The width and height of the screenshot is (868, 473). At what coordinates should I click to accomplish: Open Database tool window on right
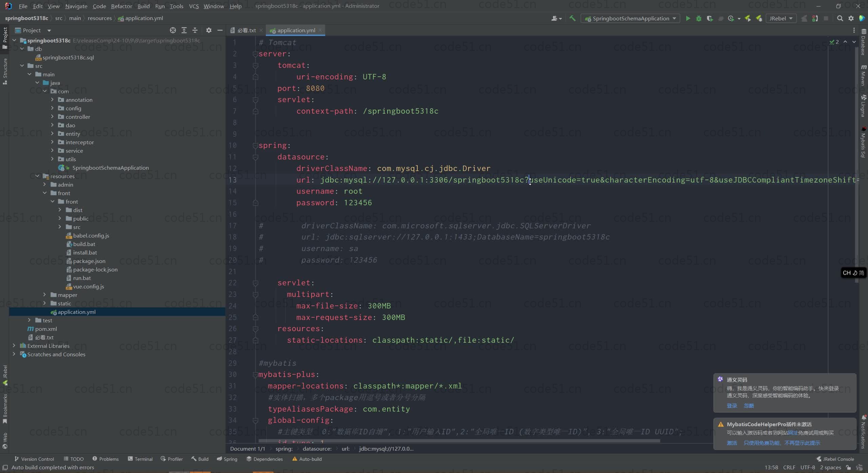pyautogui.click(x=864, y=42)
